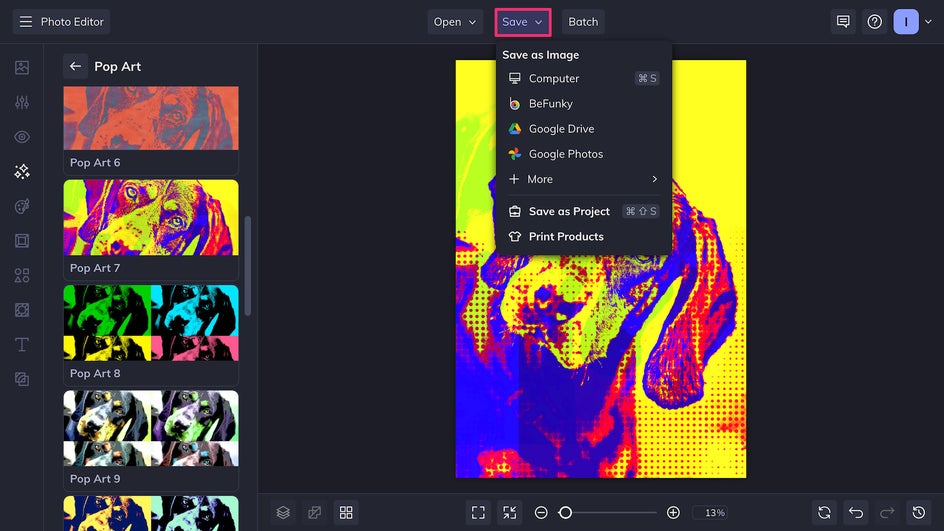Apply the Pop Art 6 effect
The height and width of the screenshot is (531, 944).
pos(151,131)
